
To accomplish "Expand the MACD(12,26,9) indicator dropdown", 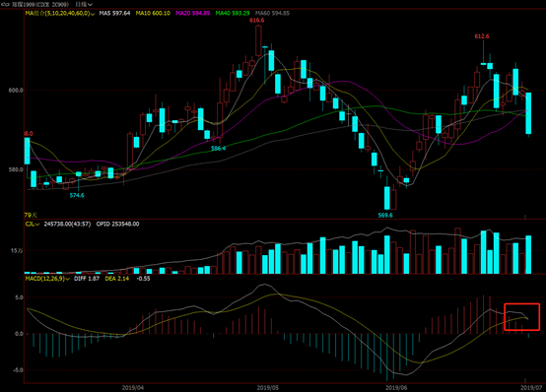I will 47,279.
